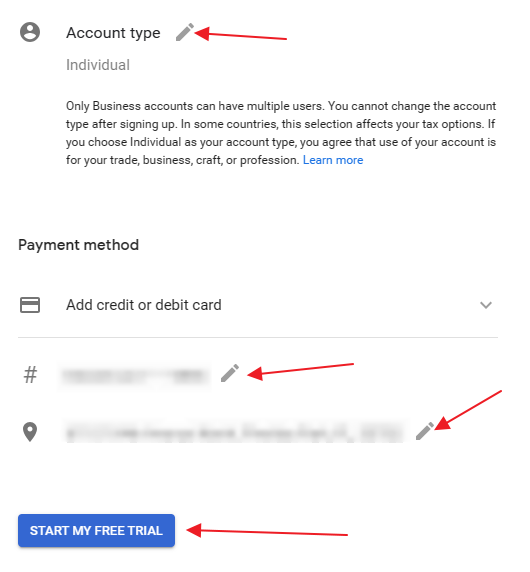Click the red arrow pointing at free trial

point(267,531)
